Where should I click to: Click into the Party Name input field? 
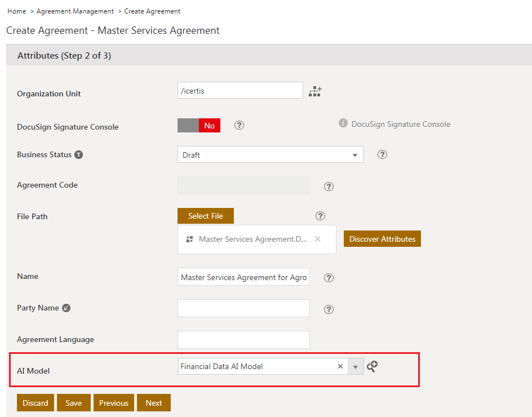243,308
